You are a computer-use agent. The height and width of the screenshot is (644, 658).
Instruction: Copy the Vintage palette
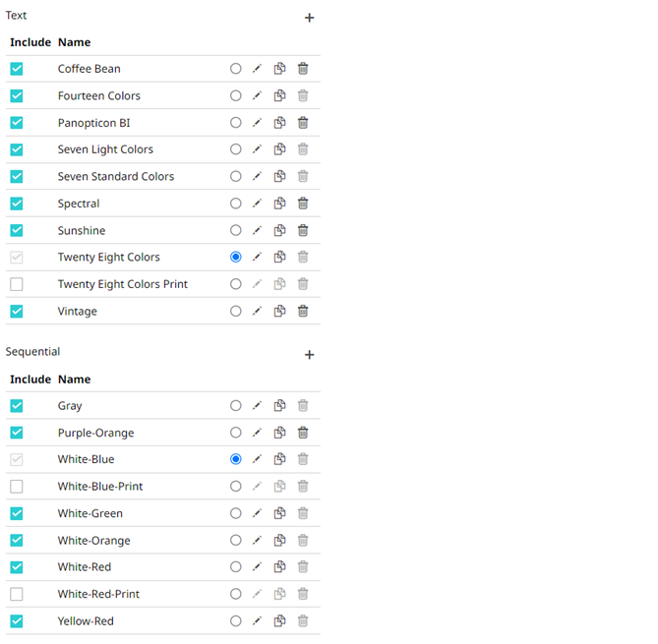(280, 312)
